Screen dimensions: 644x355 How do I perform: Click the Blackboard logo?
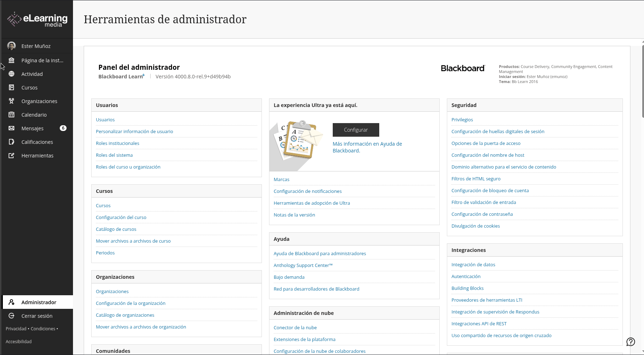463,68
